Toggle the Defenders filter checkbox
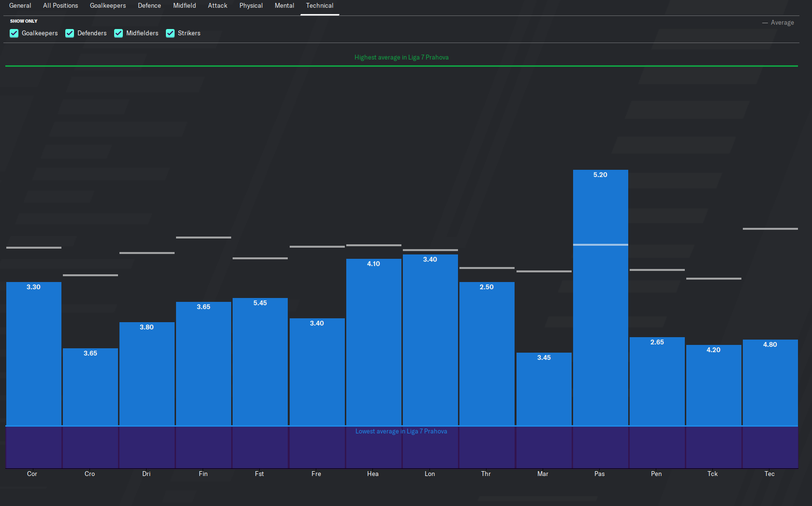Screen dimensions: 812x506 (70, 33)
